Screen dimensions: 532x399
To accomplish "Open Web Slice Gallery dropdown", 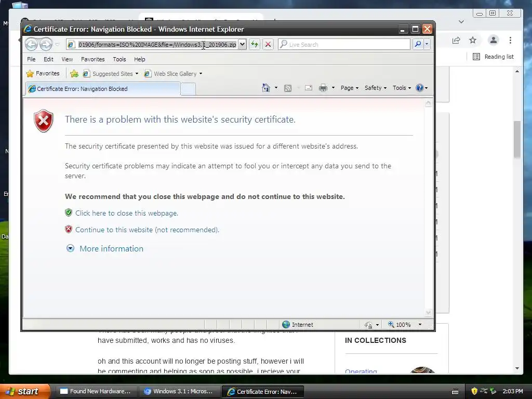I will [173, 74].
